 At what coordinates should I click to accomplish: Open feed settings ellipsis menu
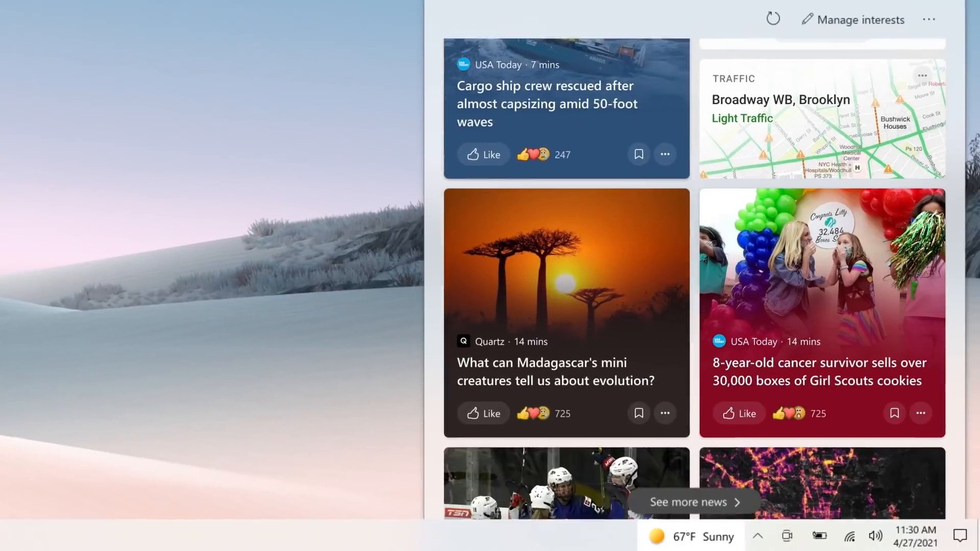point(929,19)
